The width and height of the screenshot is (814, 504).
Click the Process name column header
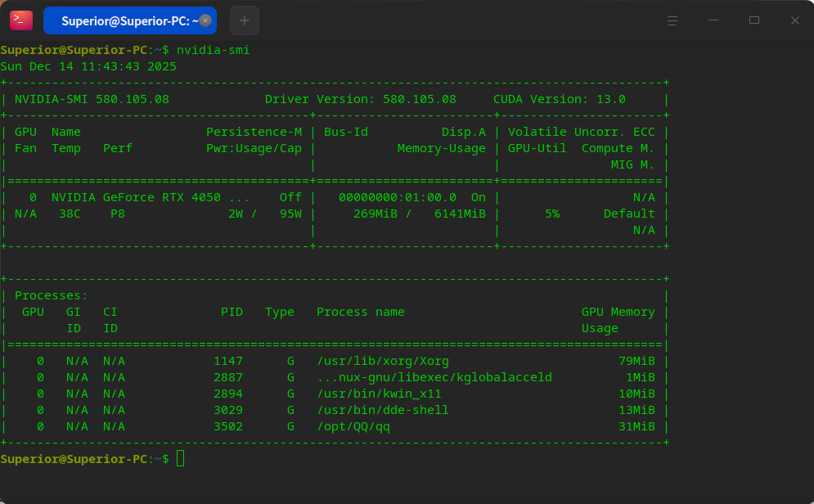(x=360, y=312)
